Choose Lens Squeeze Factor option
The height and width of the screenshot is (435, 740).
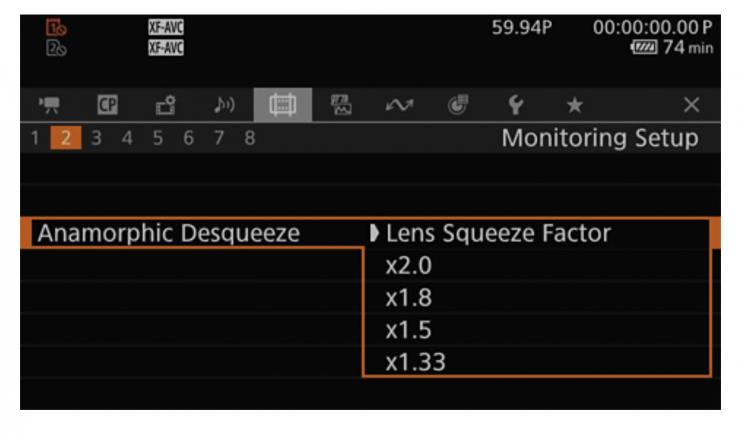[x=497, y=234]
